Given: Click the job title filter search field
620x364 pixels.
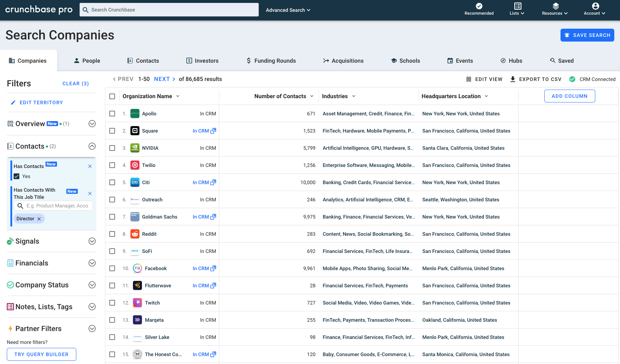Looking at the screenshot, I should point(53,206).
